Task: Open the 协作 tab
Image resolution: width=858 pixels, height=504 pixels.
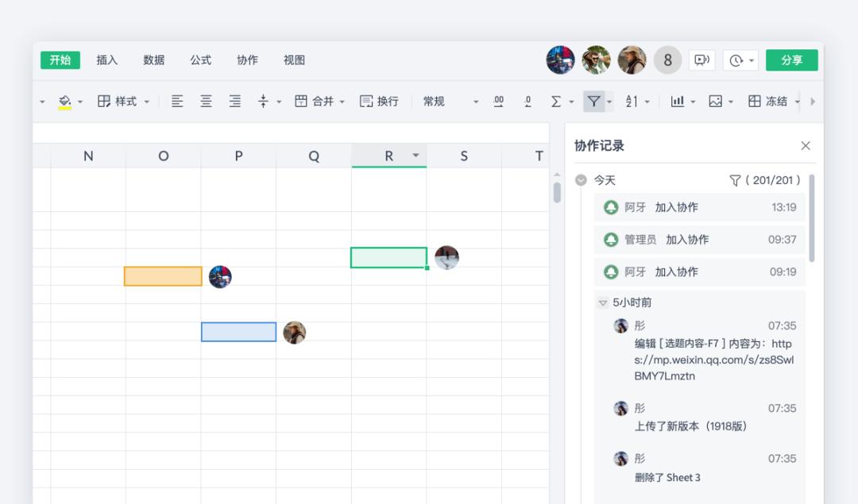Action: pos(247,60)
